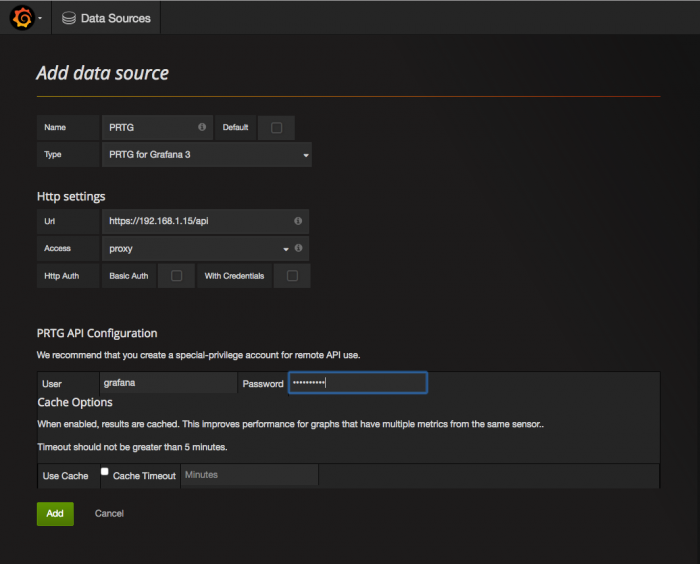700x564 pixels.
Task: Focus the Url input field
Action: (205, 221)
